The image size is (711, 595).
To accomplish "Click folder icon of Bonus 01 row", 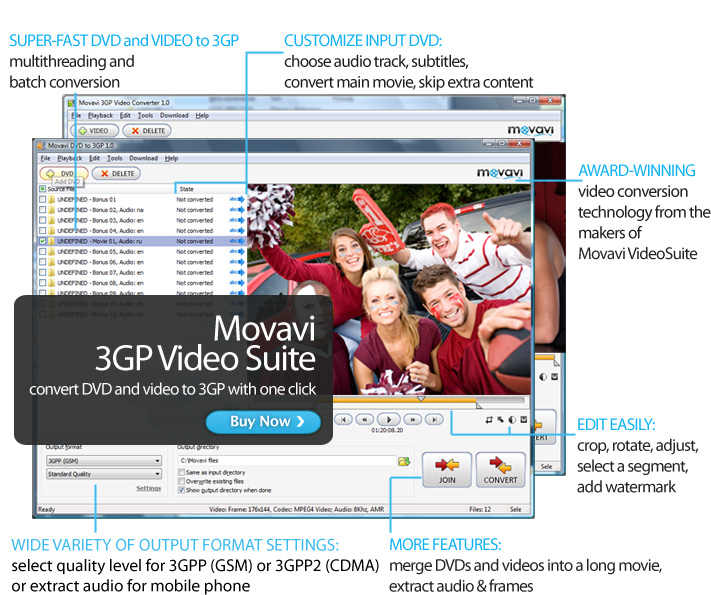I will [x=51, y=200].
